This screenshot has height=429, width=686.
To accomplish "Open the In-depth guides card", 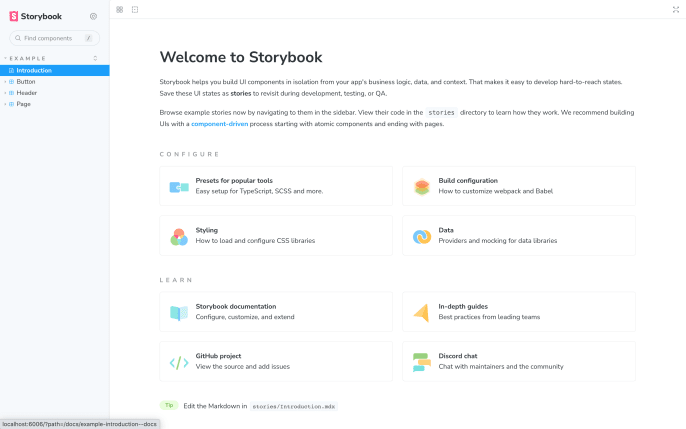I will click(x=519, y=312).
